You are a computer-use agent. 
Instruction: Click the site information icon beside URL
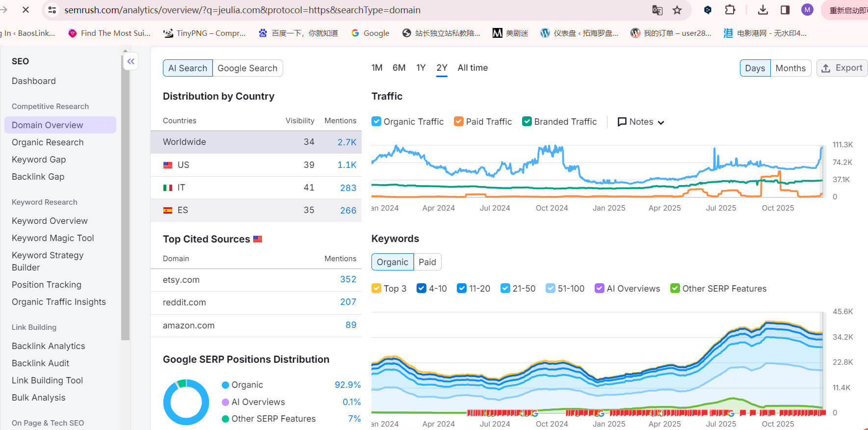coord(52,10)
